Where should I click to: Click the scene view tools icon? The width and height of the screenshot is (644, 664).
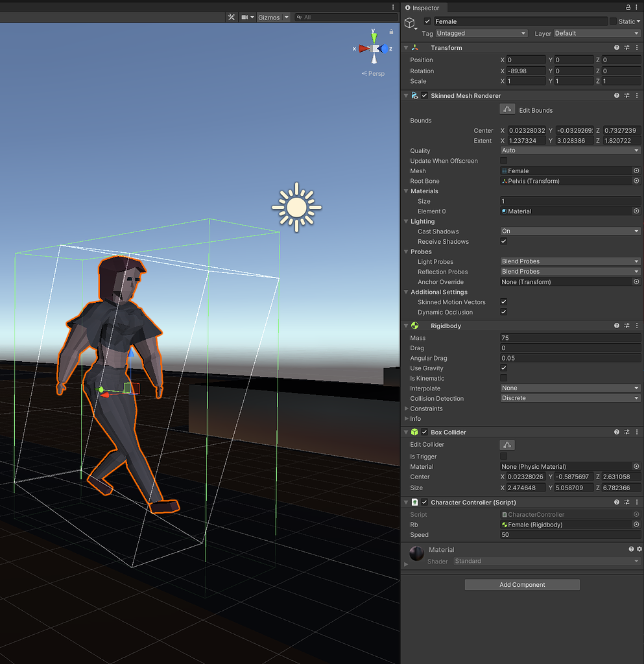231,18
